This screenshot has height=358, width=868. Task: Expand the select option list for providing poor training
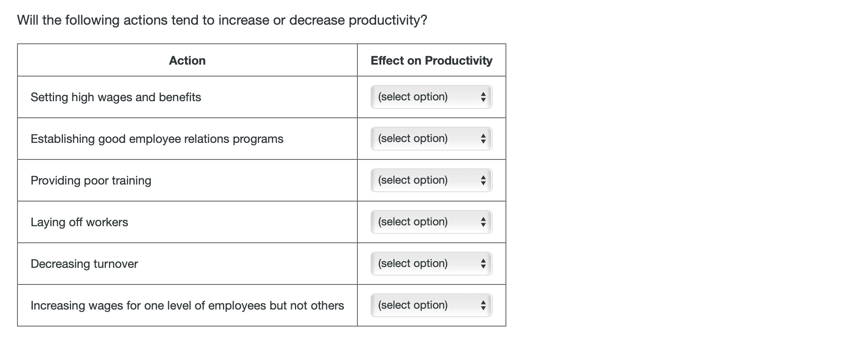tap(431, 180)
